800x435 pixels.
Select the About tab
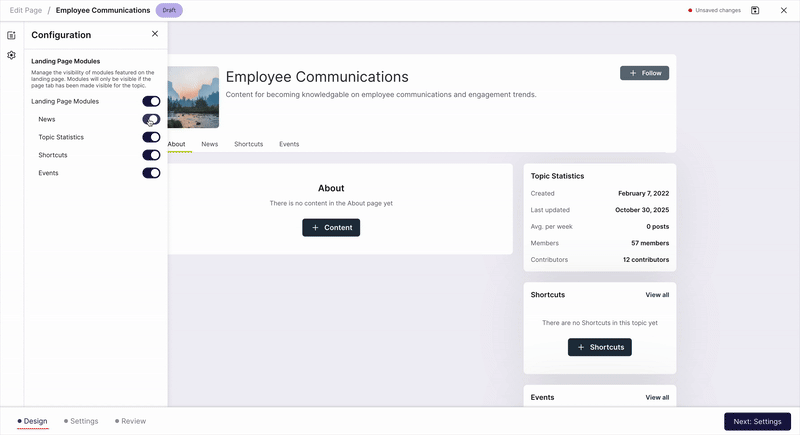pos(177,144)
